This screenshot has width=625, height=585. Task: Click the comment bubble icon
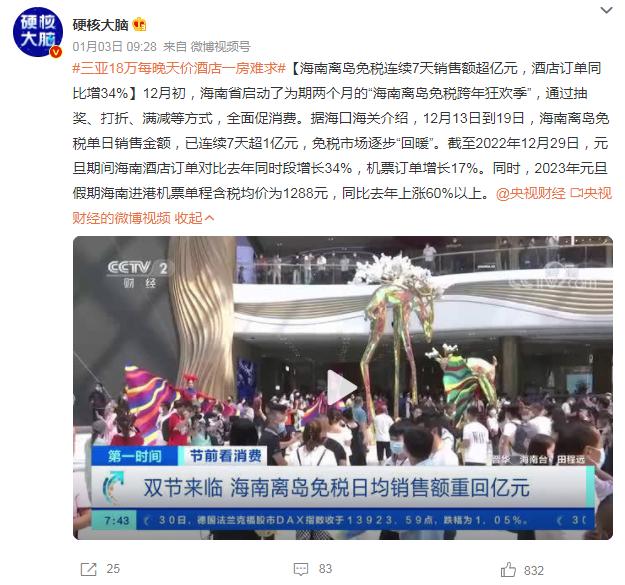tap(301, 569)
